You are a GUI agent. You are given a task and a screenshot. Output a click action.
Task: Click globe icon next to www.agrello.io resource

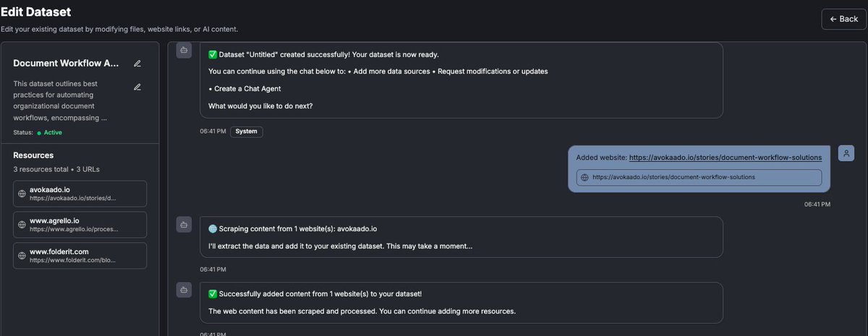pos(22,225)
